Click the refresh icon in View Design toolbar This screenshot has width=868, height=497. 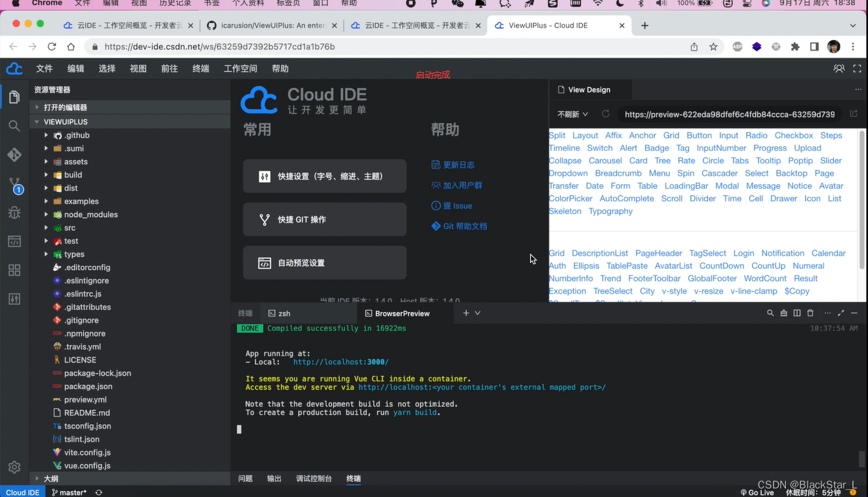pyautogui.click(x=606, y=114)
